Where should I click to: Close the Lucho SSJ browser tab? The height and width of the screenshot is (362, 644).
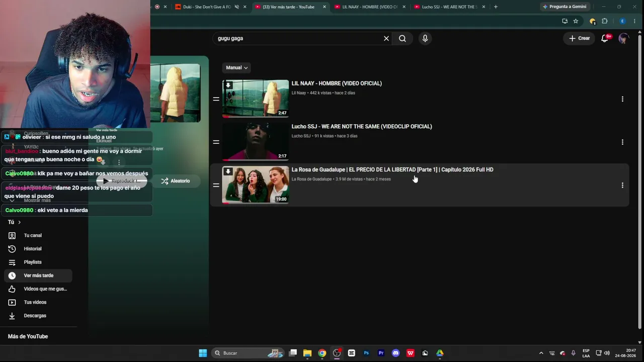pos(484,7)
